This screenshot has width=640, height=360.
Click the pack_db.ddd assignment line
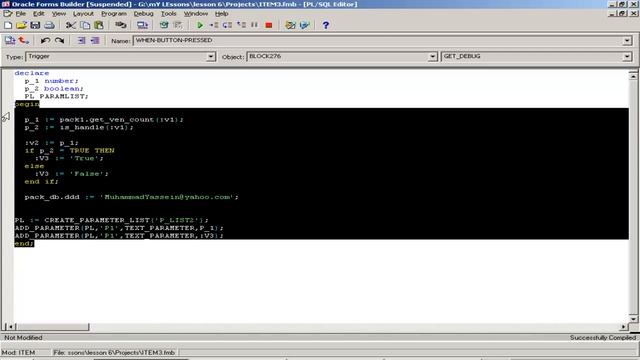click(x=131, y=197)
